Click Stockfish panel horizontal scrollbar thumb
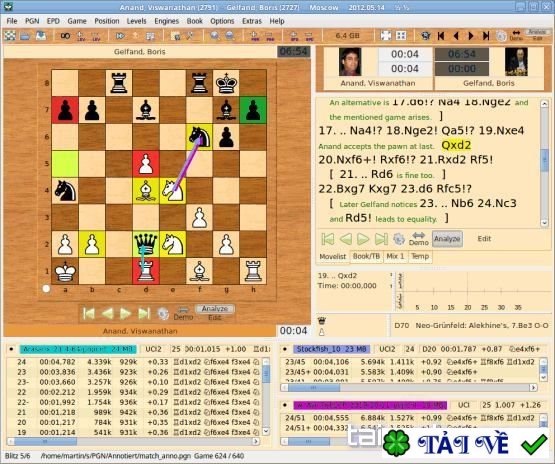The width and height of the screenshot is (555, 464). point(314,388)
